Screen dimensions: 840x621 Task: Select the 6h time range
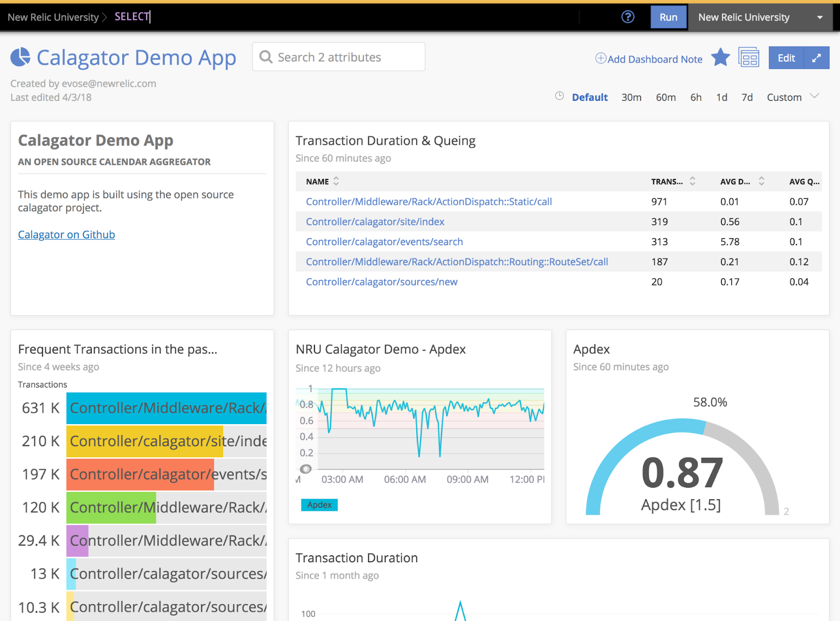(696, 97)
